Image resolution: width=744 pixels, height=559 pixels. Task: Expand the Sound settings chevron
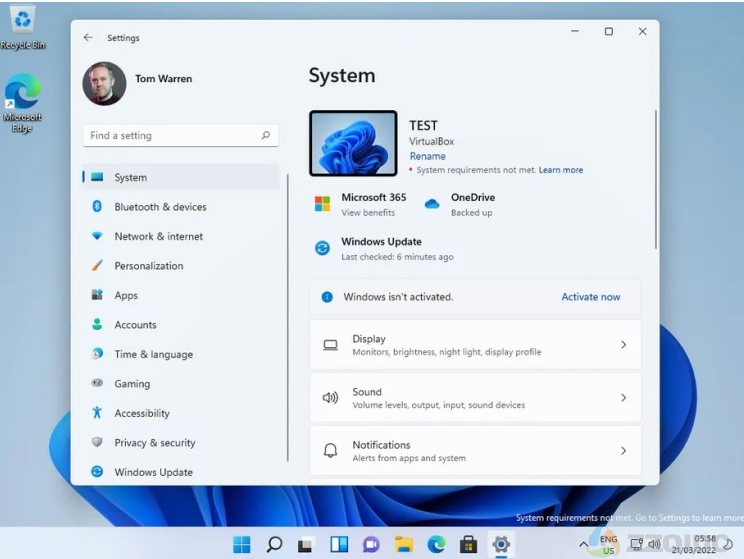coord(623,398)
